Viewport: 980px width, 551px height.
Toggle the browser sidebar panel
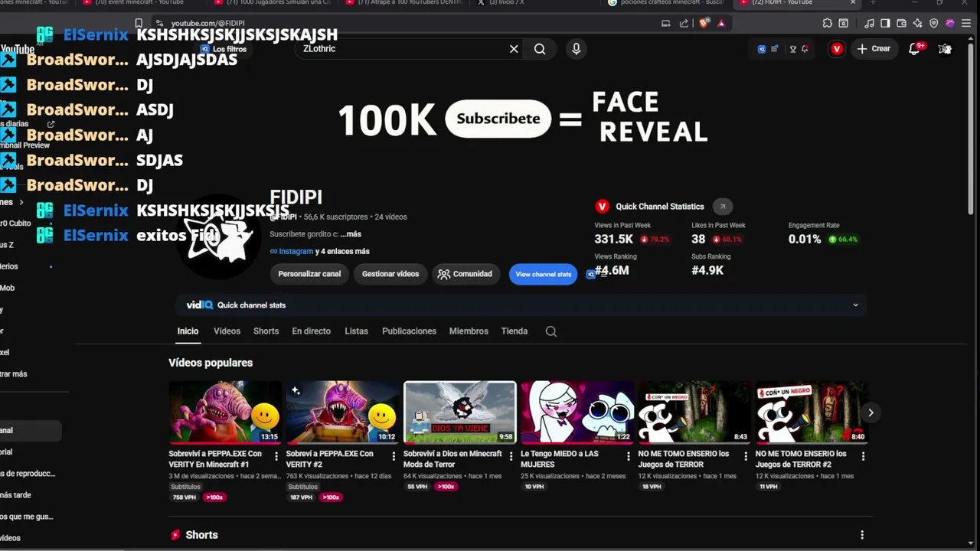(886, 23)
